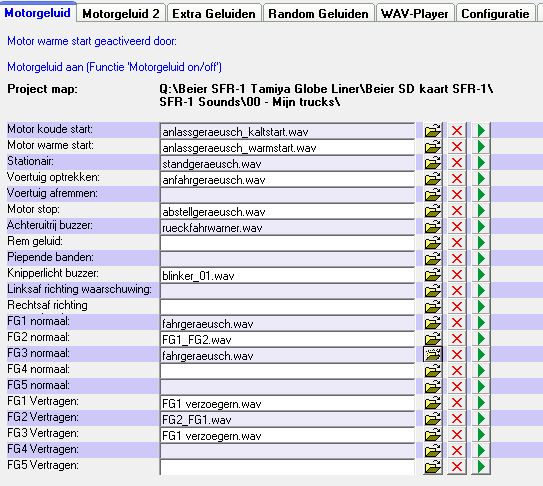Browse file for Rechtsaf richting
Image resolution: width=543 pixels, height=486 pixels.
pos(433,307)
